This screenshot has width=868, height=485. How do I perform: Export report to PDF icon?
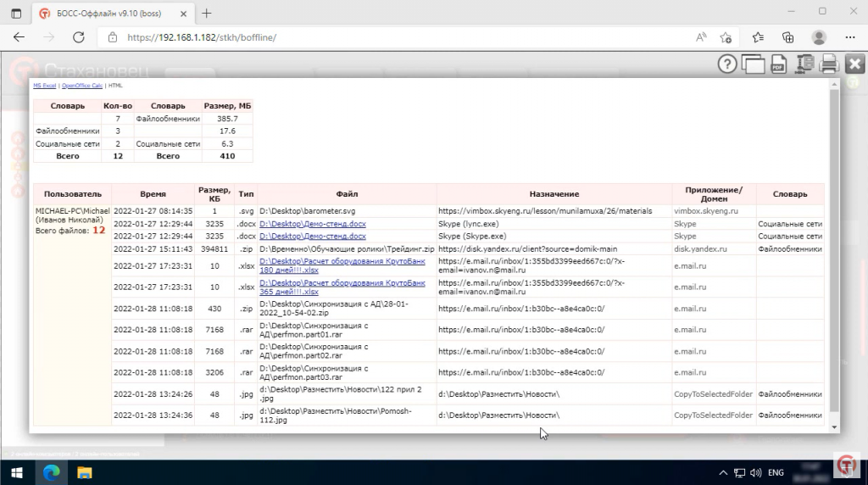(778, 64)
